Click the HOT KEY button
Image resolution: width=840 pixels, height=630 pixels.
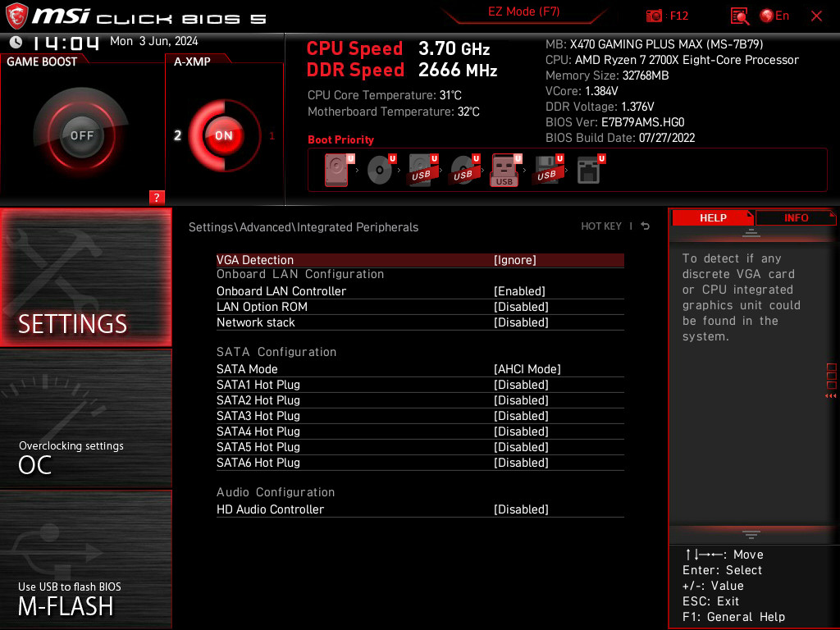click(x=601, y=226)
